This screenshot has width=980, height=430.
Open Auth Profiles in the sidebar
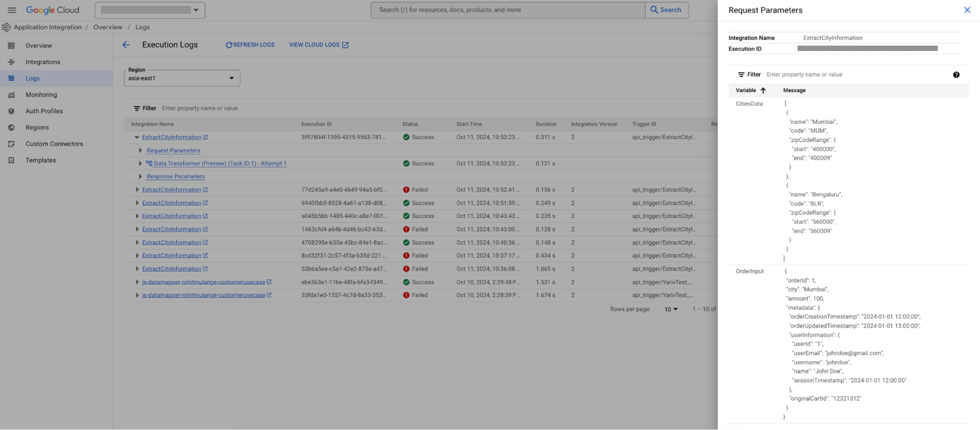pyautogui.click(x=44, y=111)
